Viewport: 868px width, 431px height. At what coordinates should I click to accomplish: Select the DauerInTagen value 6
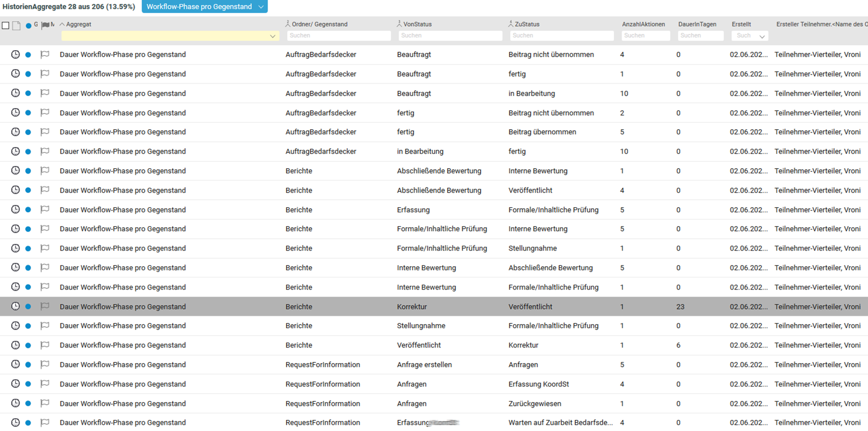coord(678,345)
